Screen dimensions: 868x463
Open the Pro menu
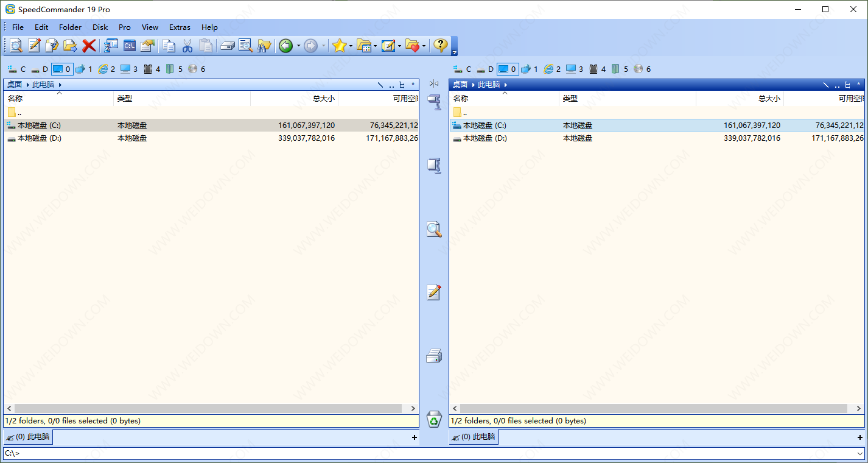tap(125, 27)
